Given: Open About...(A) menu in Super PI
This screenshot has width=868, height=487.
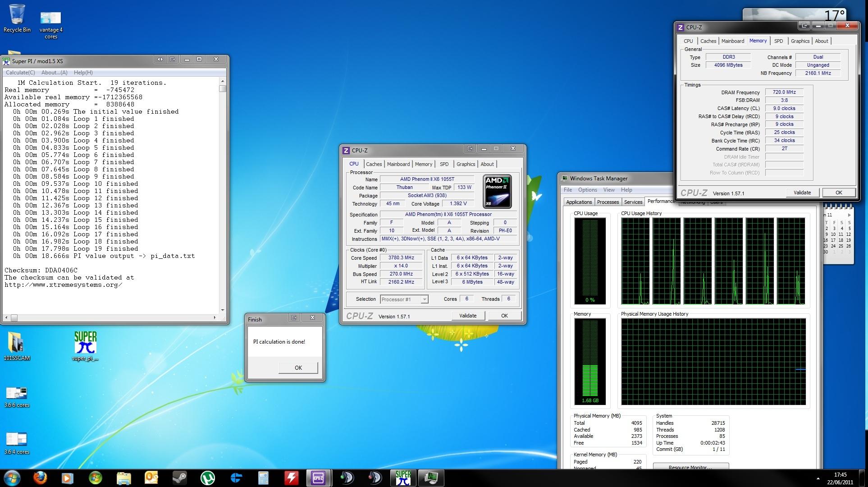Looking at the screenshot, I should (x=54, y=73).
